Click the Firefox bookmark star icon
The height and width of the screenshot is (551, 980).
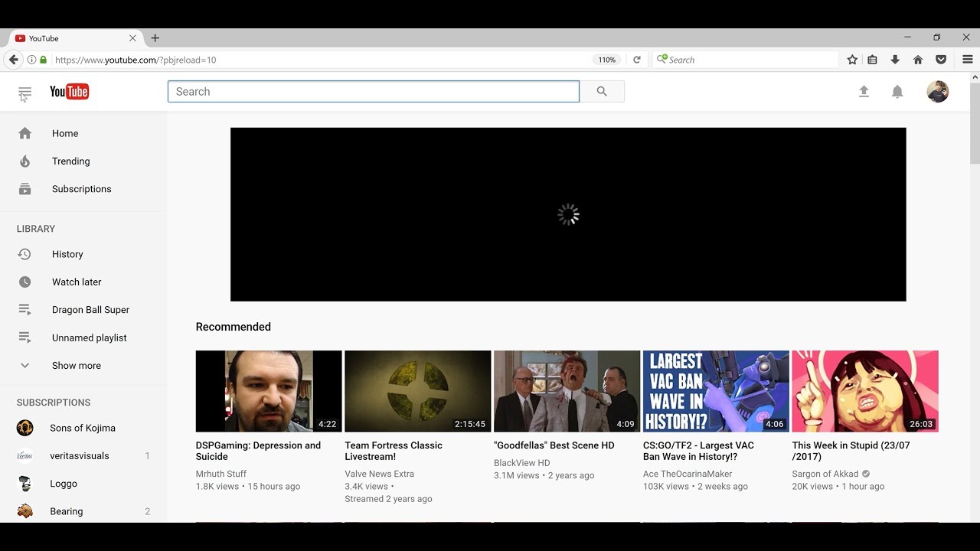coord(852,60)
